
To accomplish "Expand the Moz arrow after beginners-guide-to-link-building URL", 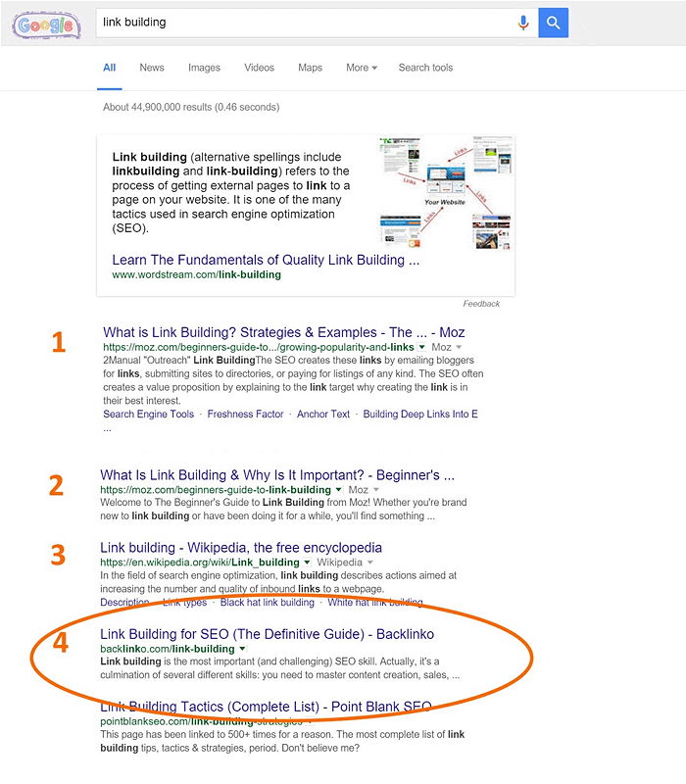I will tap(375, 489).
